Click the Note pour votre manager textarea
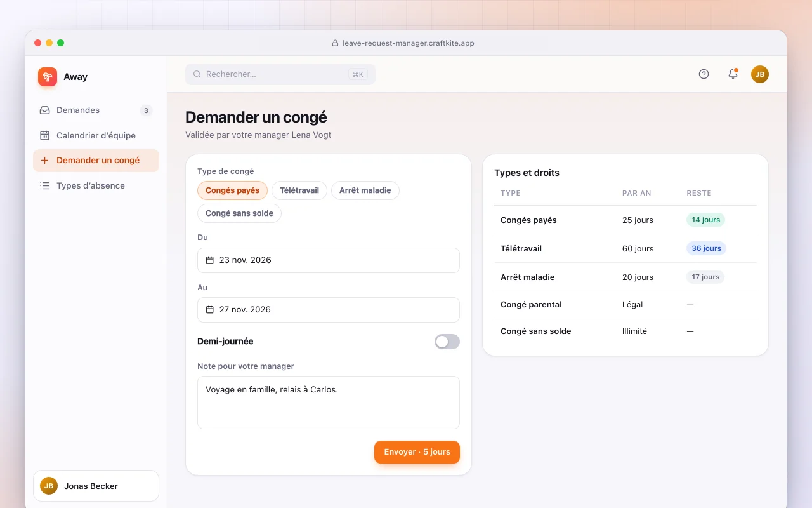This screenshot has height=508, width=812. point(329,403)
